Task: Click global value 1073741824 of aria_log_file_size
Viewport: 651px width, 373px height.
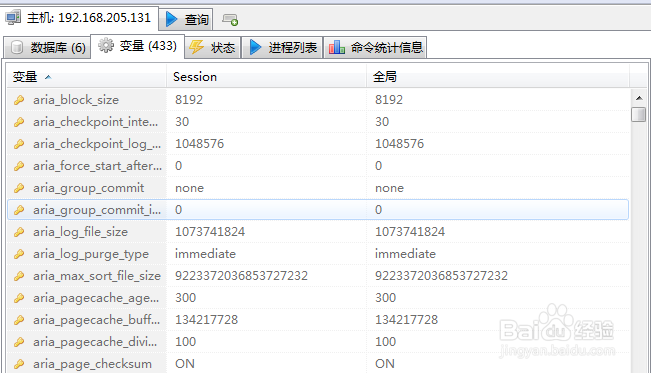Action: click(410, 232)
